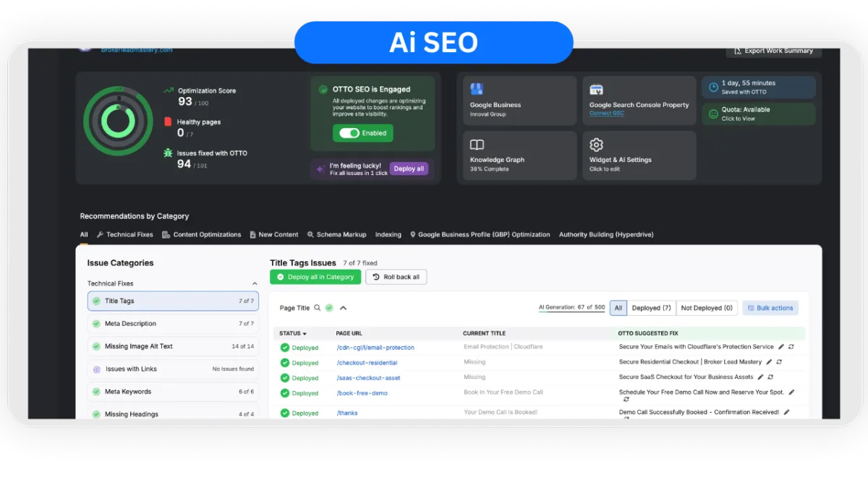868x488 pixels.
Task: Regenerate the Cloudflare Protection Service suggested title
Action: pyautogui.click(x=791, y=347)
